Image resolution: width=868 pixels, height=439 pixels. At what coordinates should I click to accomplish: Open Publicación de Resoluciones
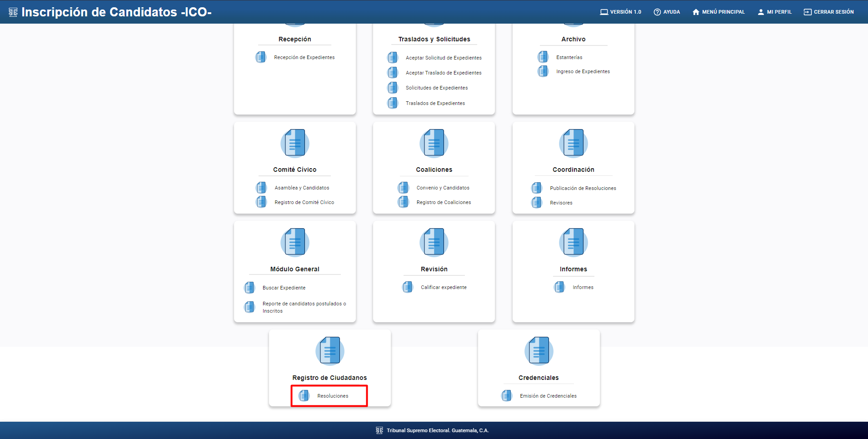pyautogui.click(x=583, y=188)
